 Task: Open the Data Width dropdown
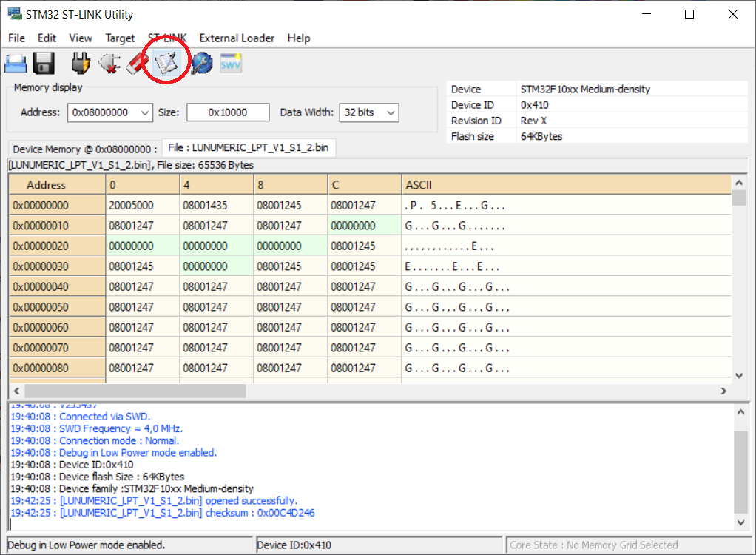coord(390,112)
